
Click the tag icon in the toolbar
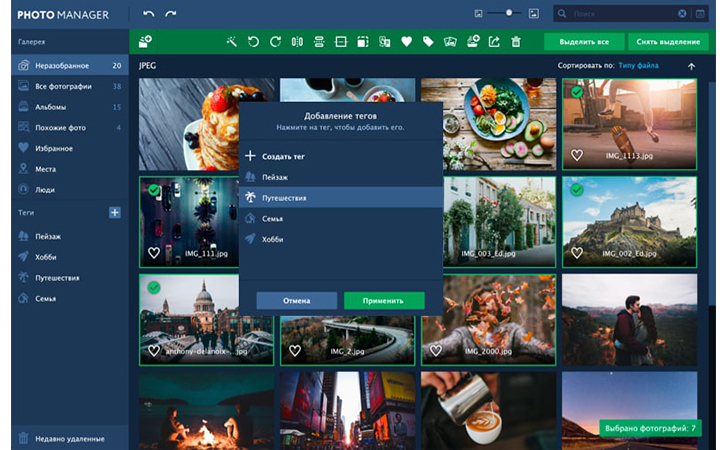(428, 42)
